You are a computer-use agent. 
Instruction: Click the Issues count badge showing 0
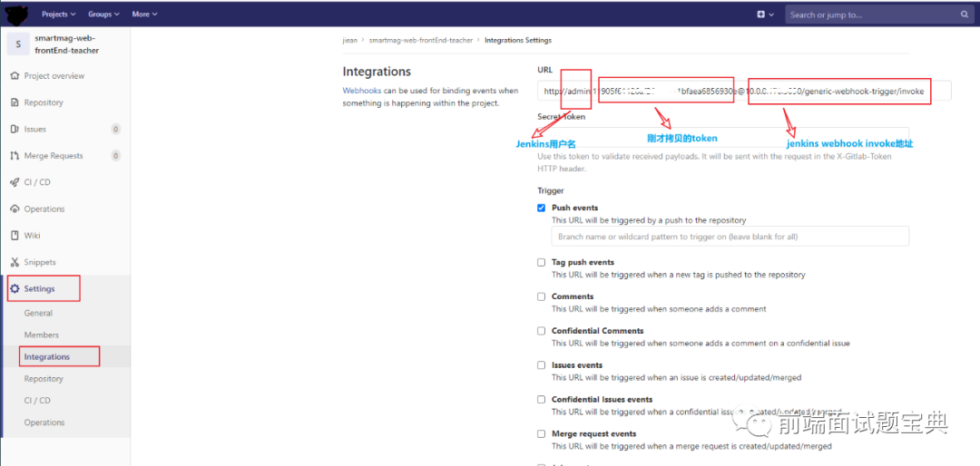(x=115, y=130)
